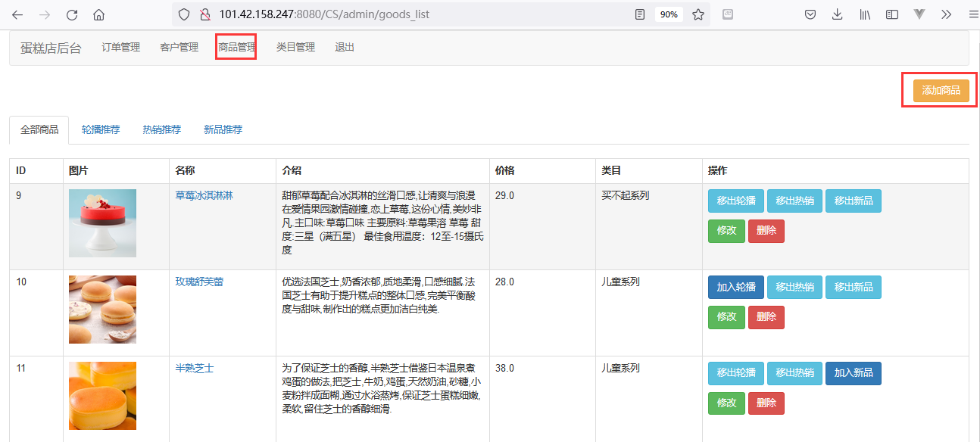This screenshot has height=442, width=980.
Task: Bookmark this page with the star icon
Action: tap(698, 14)
